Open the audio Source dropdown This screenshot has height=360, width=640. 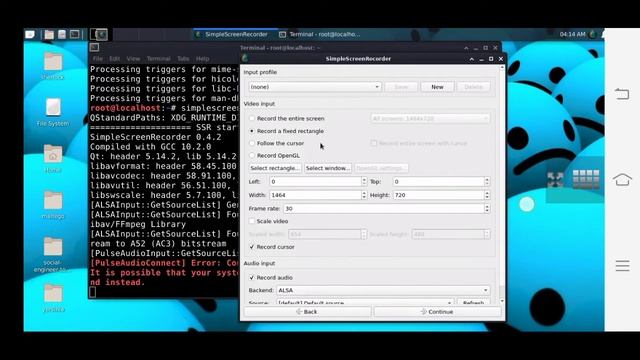coord(365,302)
